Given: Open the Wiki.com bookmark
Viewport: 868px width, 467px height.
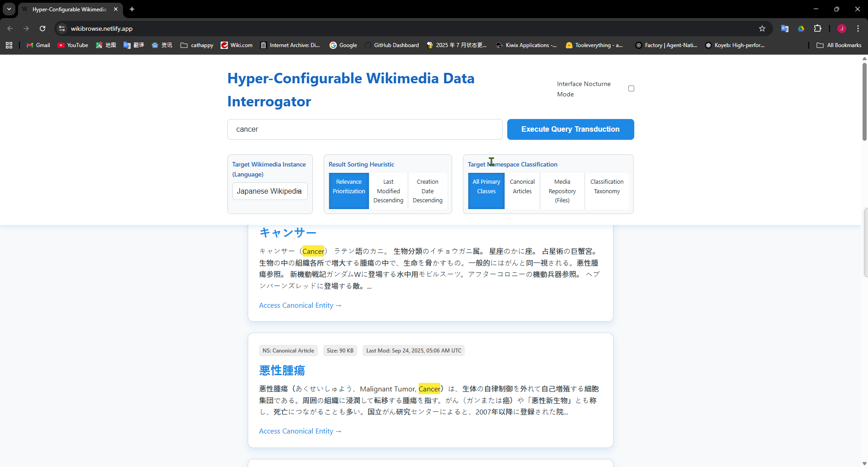Looking at the screenshot, I should (236, 45).
